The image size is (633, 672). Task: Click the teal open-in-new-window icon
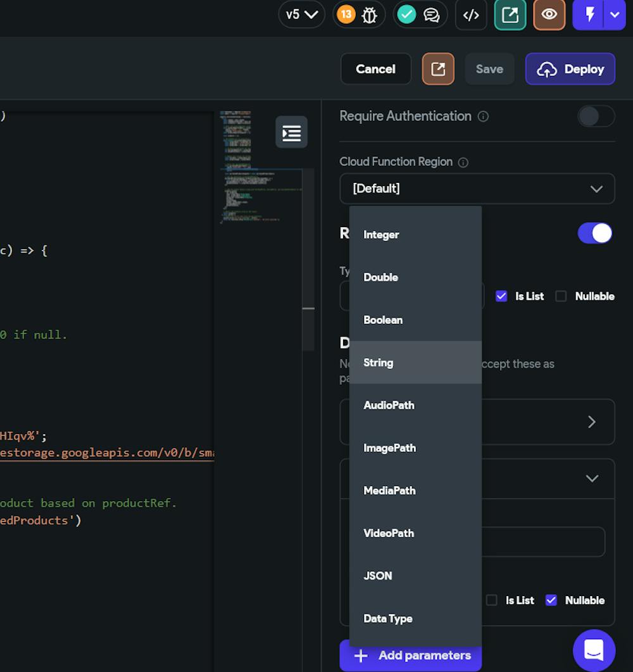[510, 15]
